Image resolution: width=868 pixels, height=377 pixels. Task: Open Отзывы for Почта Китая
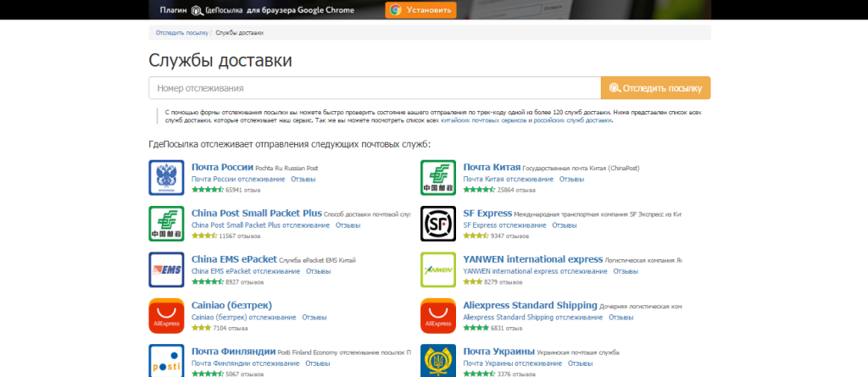(x=571, y=180)
